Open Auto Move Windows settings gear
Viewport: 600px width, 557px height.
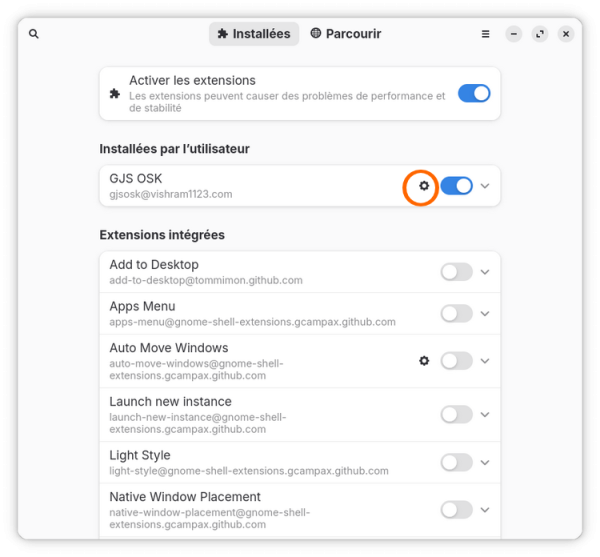coord(424,361)
